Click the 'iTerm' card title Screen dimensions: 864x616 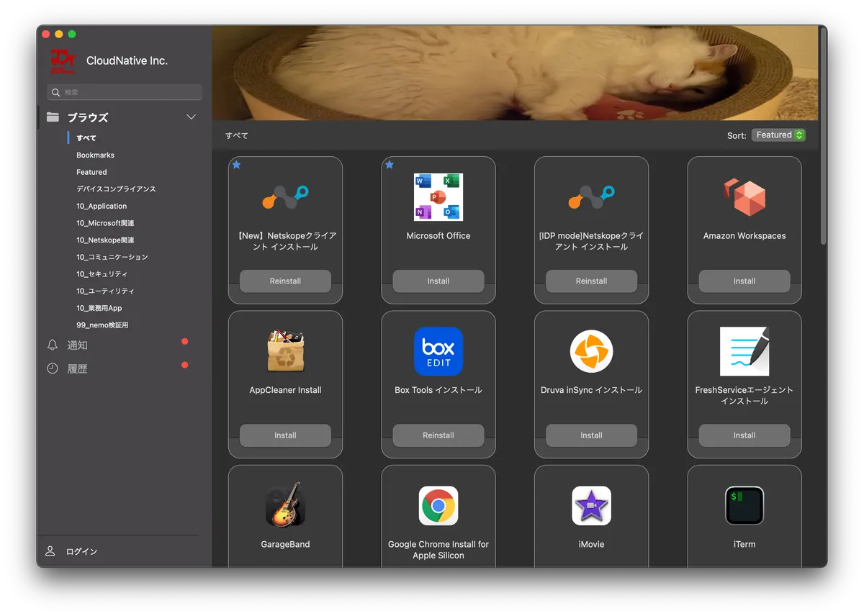(x=744, y=545)
